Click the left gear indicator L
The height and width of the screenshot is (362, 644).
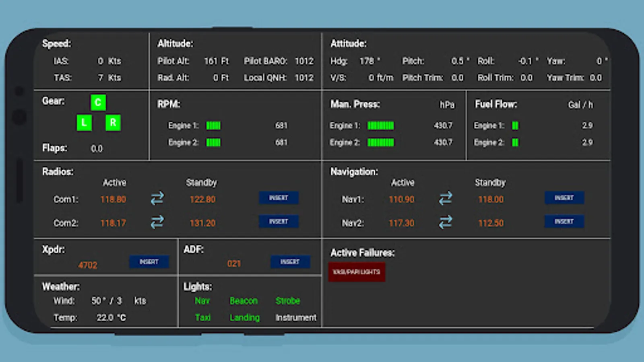click(84, 123)
